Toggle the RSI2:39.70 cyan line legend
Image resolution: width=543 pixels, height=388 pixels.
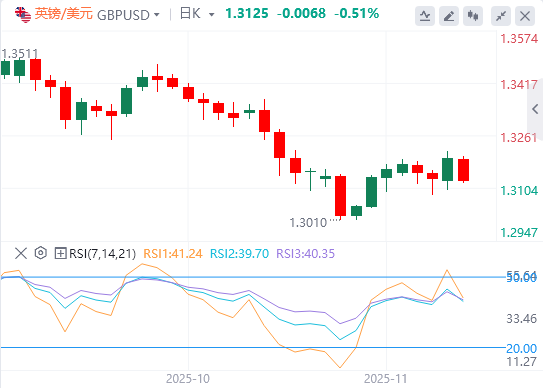[239, 254]
